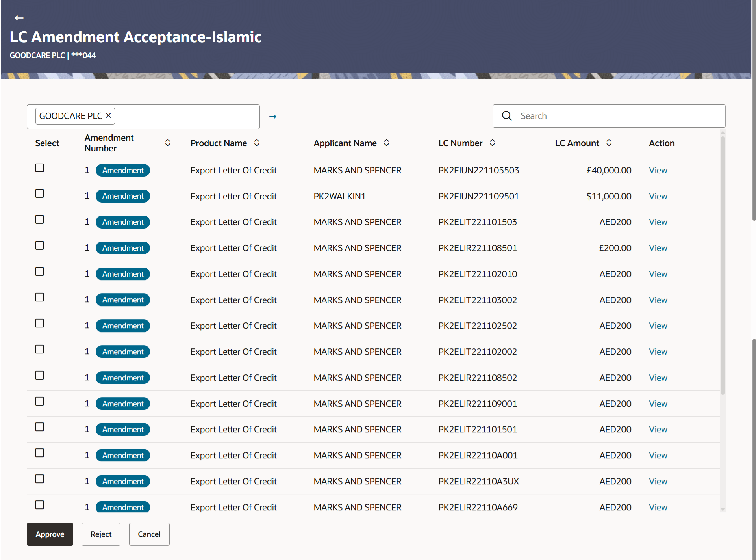Open View link for PK2ELIT221102010
Viewport: 756px width, 560px height.
click(658, 274)
